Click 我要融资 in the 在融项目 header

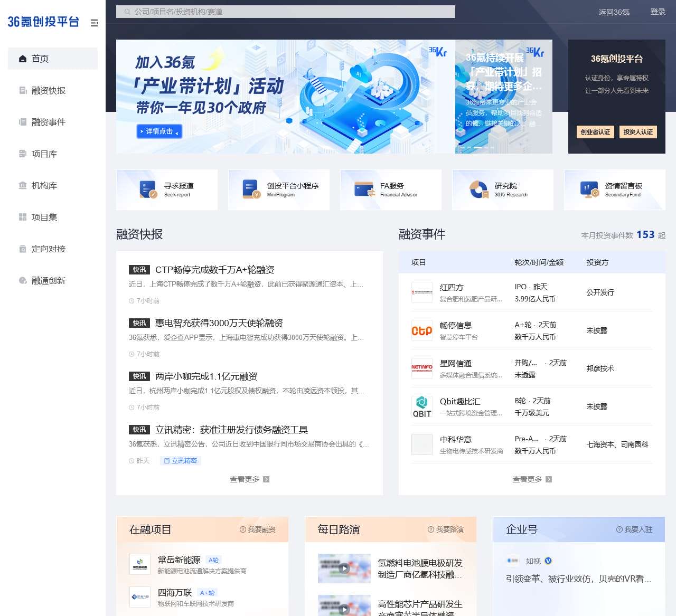[258, 529]
